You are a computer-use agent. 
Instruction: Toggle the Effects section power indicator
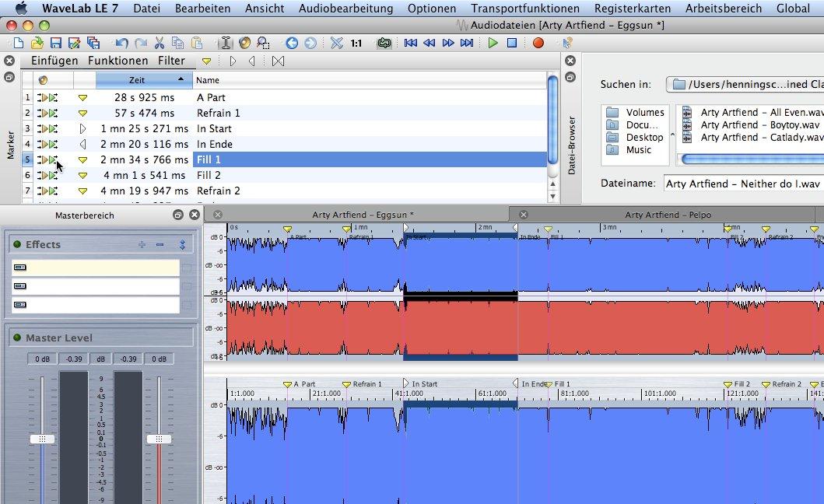click(x=17, y=244)
